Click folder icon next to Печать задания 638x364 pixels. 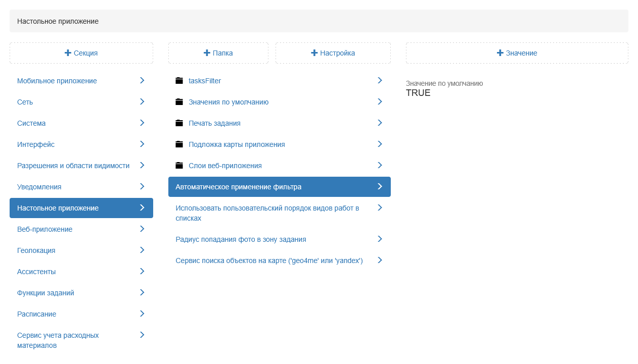(179, 123)
